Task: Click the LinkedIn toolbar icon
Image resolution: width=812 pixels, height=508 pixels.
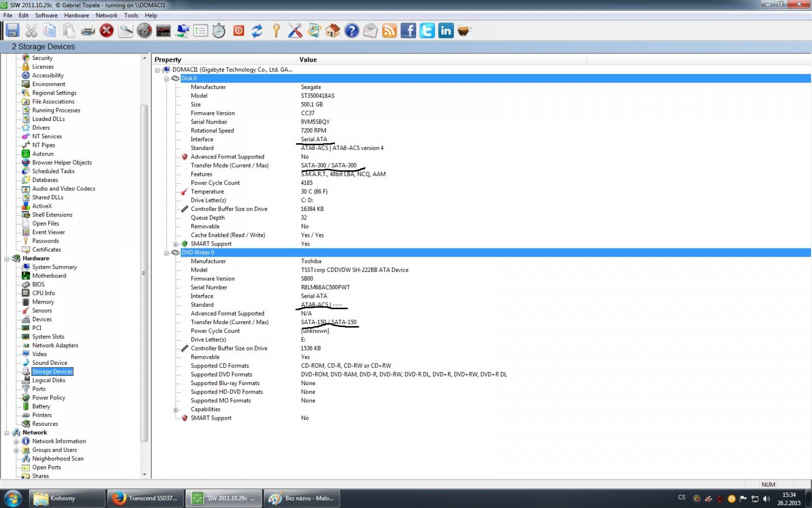Action: pos(446,30)
